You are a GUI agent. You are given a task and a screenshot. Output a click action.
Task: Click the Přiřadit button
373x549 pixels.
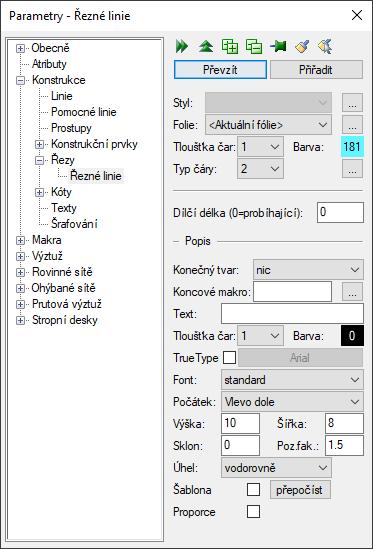(316, 70)
